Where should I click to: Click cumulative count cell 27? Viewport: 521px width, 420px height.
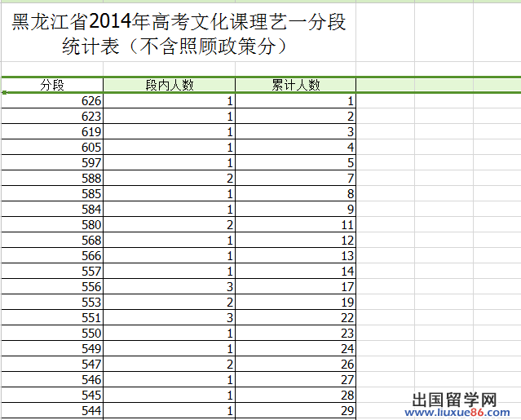coord(295,380)
